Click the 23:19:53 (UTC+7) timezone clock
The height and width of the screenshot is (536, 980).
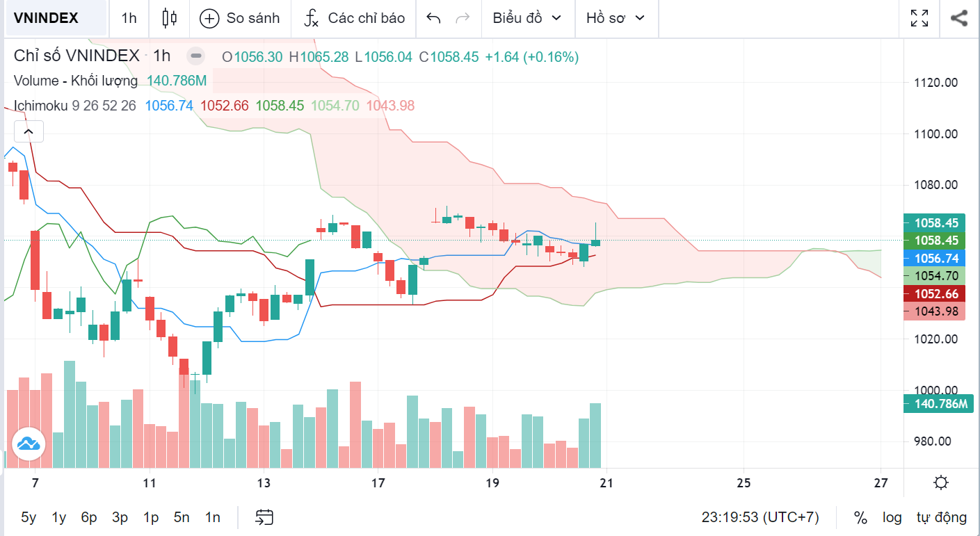tap(760, 517)
